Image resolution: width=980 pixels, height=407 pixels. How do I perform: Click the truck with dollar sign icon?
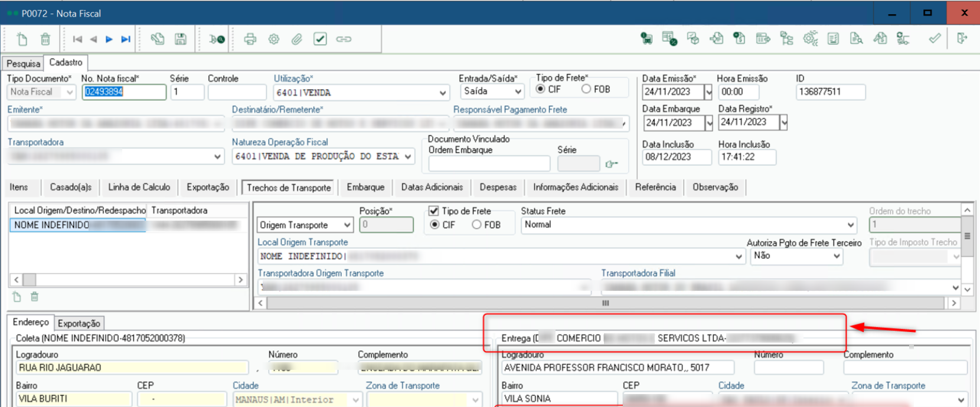click(x=646, y=39)
